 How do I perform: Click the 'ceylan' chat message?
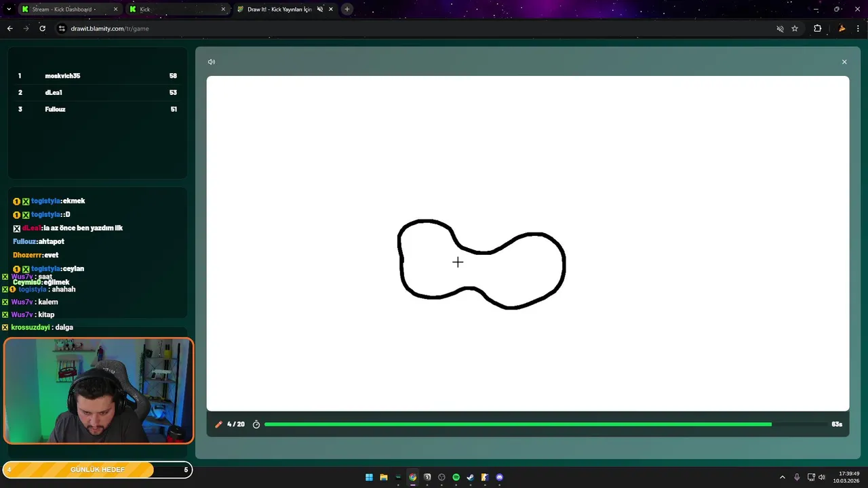click(x=74, y=269)
